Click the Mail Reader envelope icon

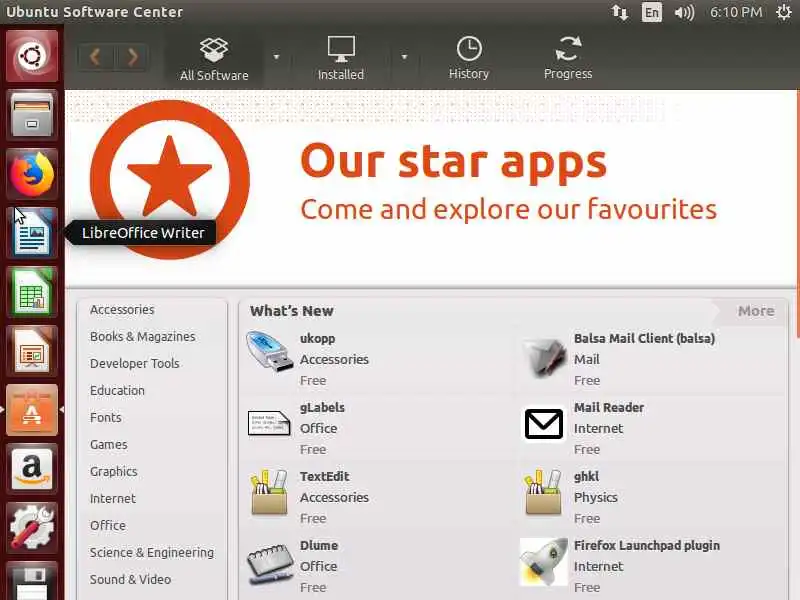[544, 423]
